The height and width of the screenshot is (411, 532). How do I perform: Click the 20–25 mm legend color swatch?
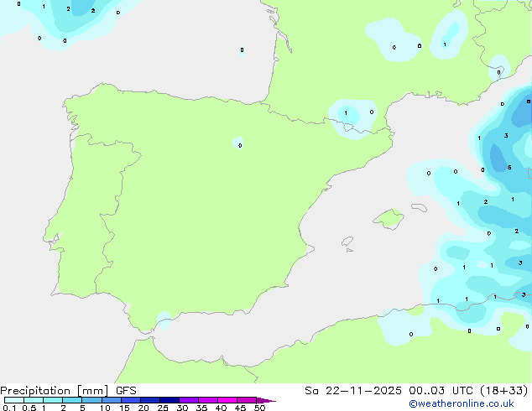pyautogui.click(x=150, y=400)
